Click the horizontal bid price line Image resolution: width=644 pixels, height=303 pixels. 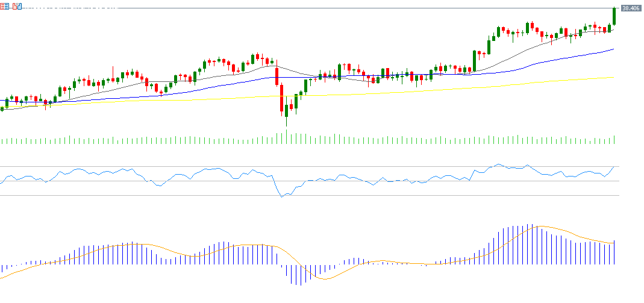click(301, 8)
